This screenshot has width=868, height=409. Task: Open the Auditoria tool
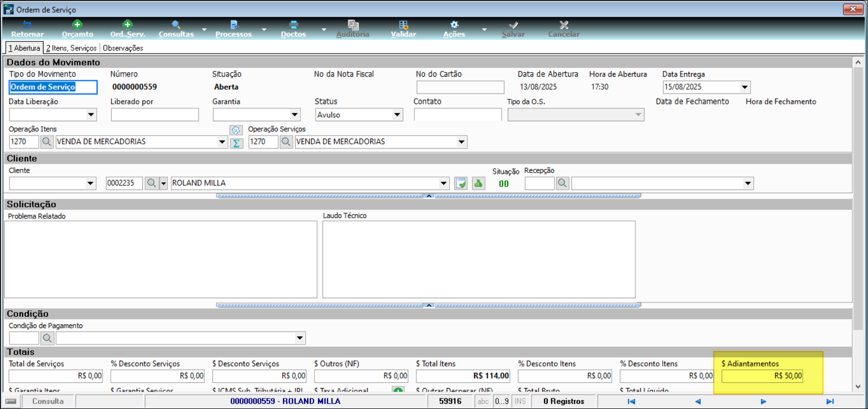353,29
